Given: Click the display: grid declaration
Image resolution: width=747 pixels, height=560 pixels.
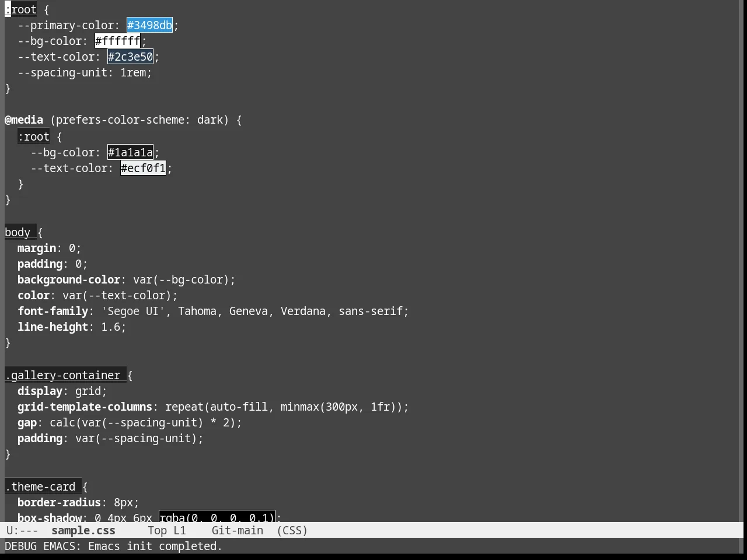Looking at the screenshot, I should (x=62, y=391).
